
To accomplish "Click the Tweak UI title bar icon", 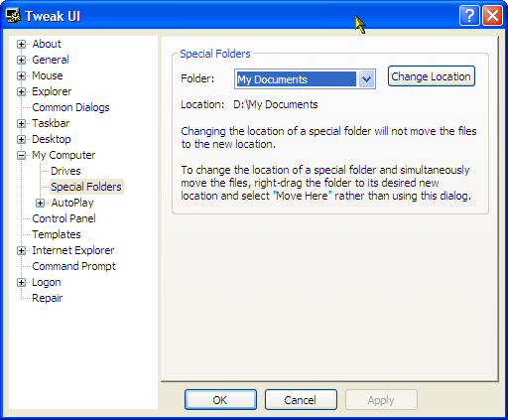I will pyautogui.click(x=13, y=15).
